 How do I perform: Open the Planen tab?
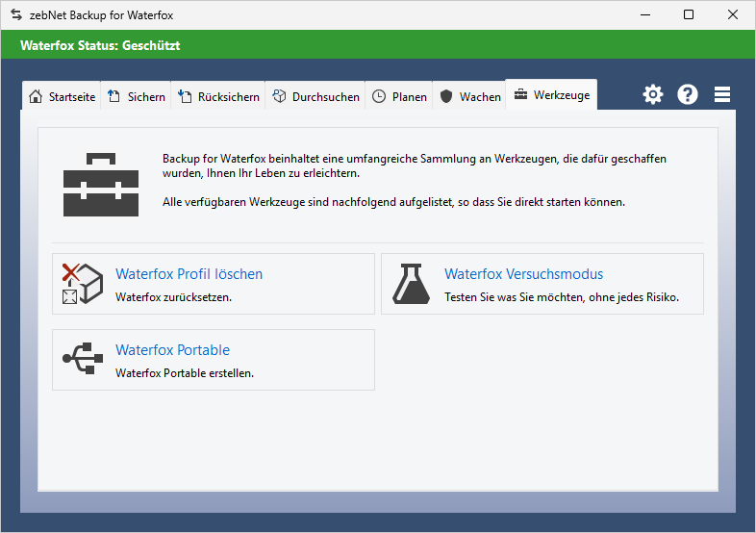click(399, 96)
